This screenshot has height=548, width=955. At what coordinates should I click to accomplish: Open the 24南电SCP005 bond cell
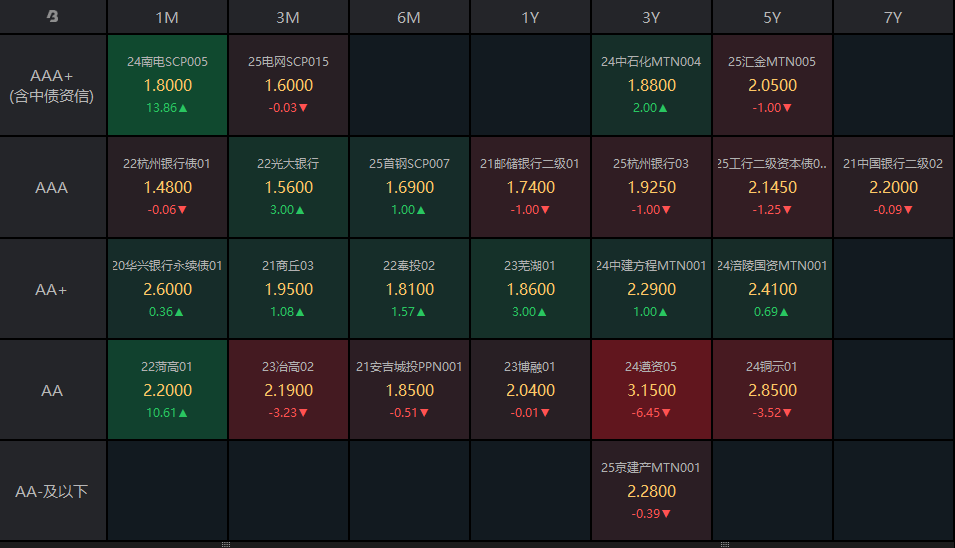[167, 85]
